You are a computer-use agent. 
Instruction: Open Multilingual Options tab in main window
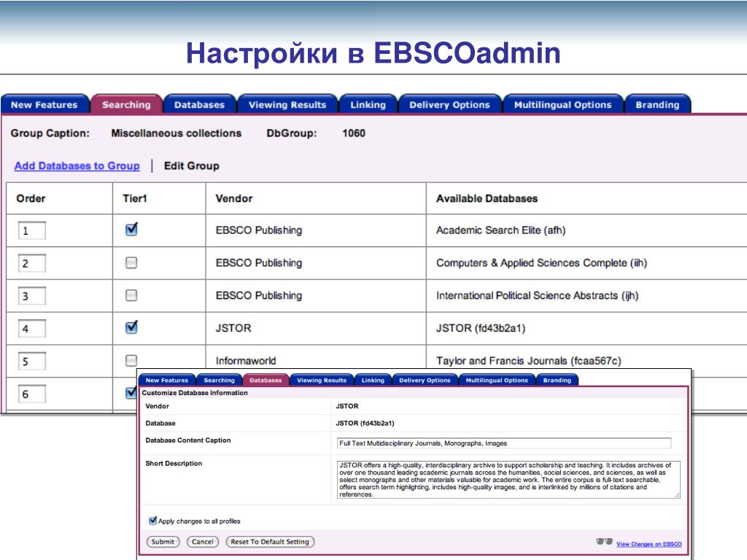pos(562,104)
